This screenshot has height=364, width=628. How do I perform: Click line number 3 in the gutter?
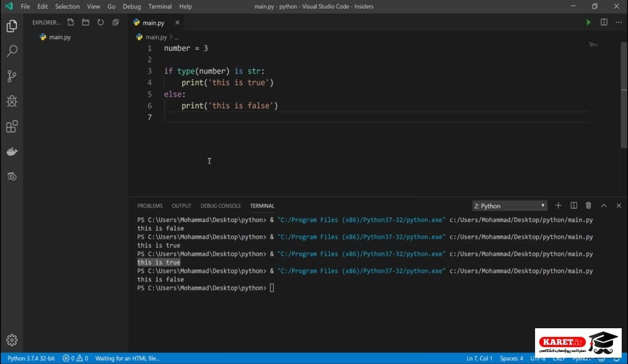[149, 72]
